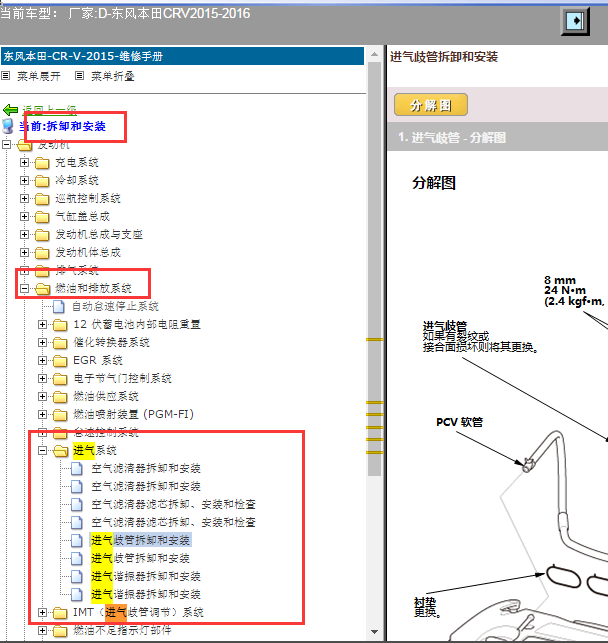Click the folder icon of EGR 系统
The image size is (608, 643).
60,361
